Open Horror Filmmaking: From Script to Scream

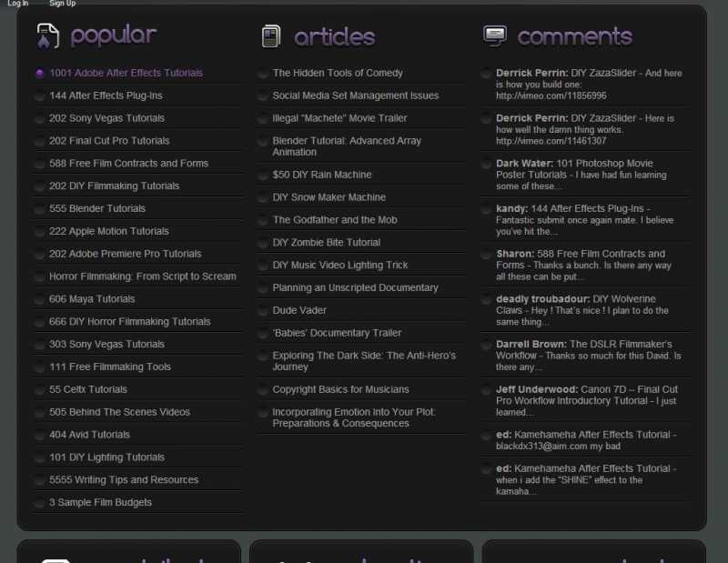143,276
